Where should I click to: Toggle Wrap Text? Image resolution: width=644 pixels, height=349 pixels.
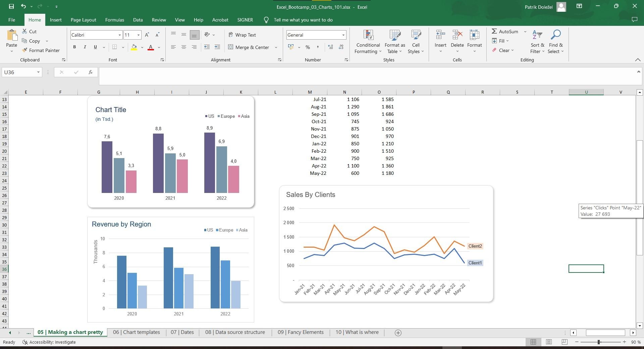pyautogui.click(x=242, y=35)
